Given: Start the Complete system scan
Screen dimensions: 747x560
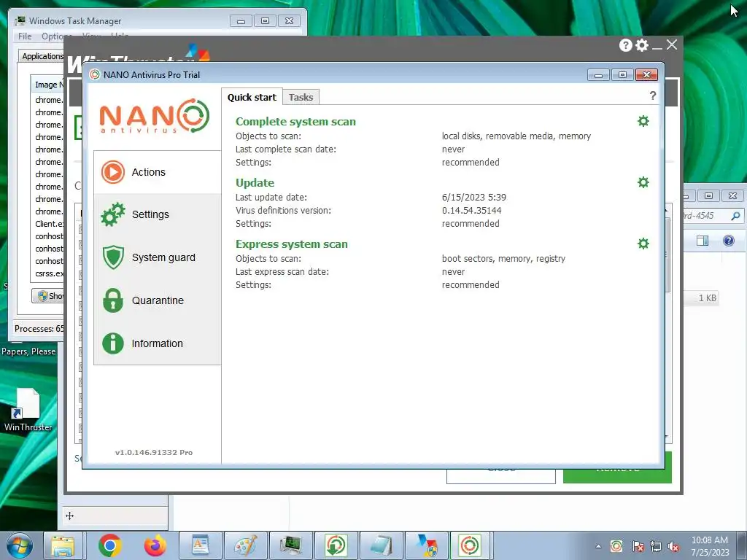Looking at the screenshot, I should click(x=295, y=122).
